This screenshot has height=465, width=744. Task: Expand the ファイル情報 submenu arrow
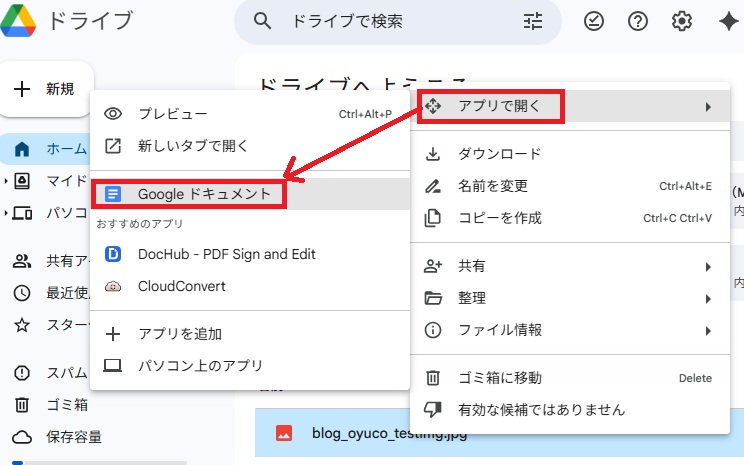708,330
